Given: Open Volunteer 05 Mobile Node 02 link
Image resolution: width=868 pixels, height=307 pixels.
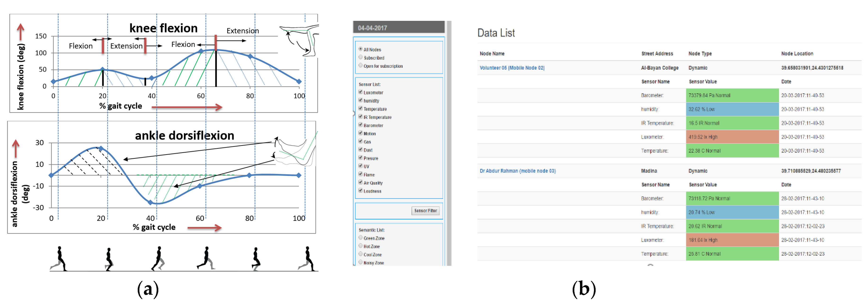Looking at the screenshot, I should tap(512, 68).
